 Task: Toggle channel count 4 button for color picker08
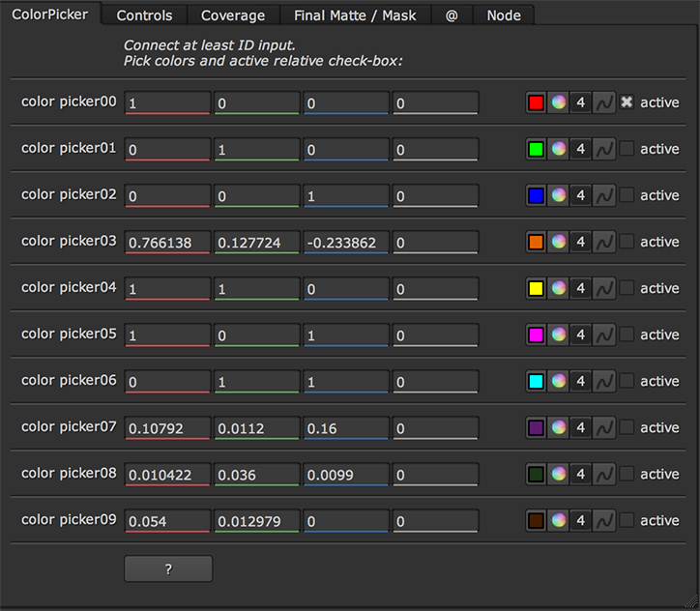(580, 474)
